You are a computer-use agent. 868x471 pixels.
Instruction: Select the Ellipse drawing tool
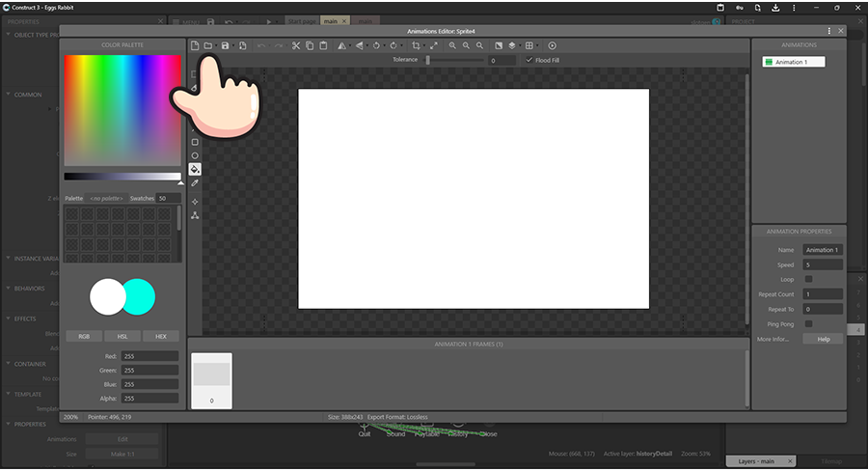tap(195, 155)
